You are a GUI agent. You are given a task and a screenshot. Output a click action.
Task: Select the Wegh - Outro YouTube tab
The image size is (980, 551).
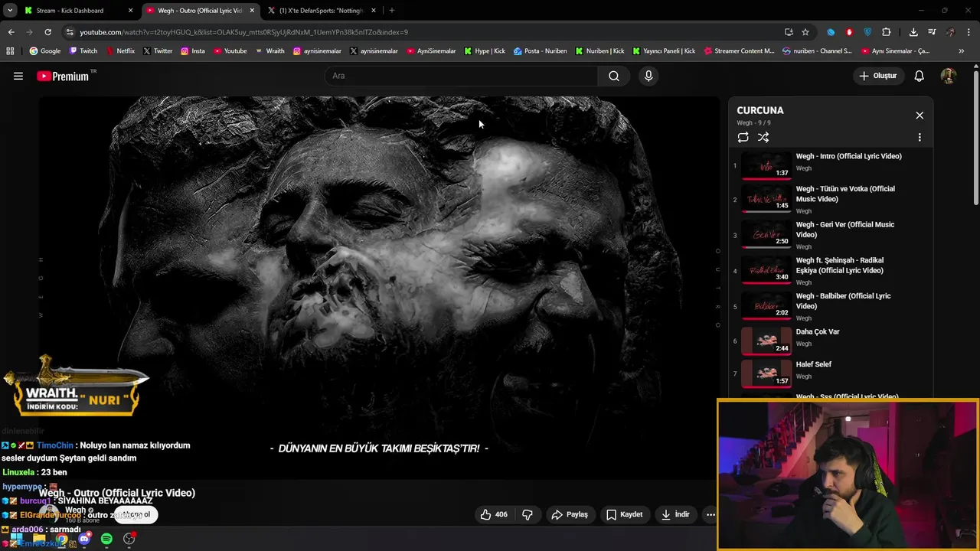click(199, 11)
